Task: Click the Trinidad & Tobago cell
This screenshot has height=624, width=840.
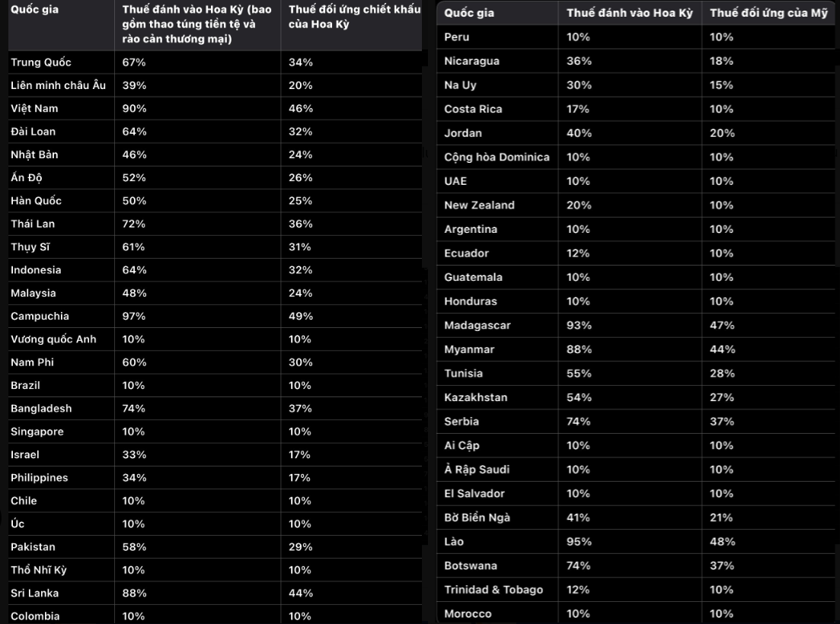Action: (x=493, y=590)
